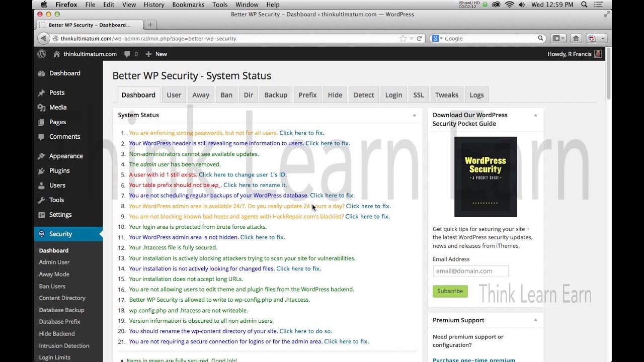Collapse the System Status panel
The width and height of the screenshot is (644, 362).
tap(414, 115)
